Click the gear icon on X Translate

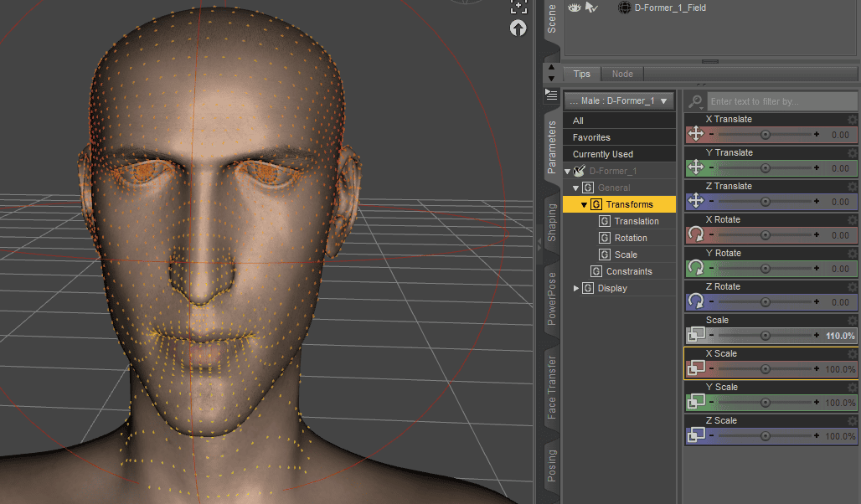click(x=853, y=119)
